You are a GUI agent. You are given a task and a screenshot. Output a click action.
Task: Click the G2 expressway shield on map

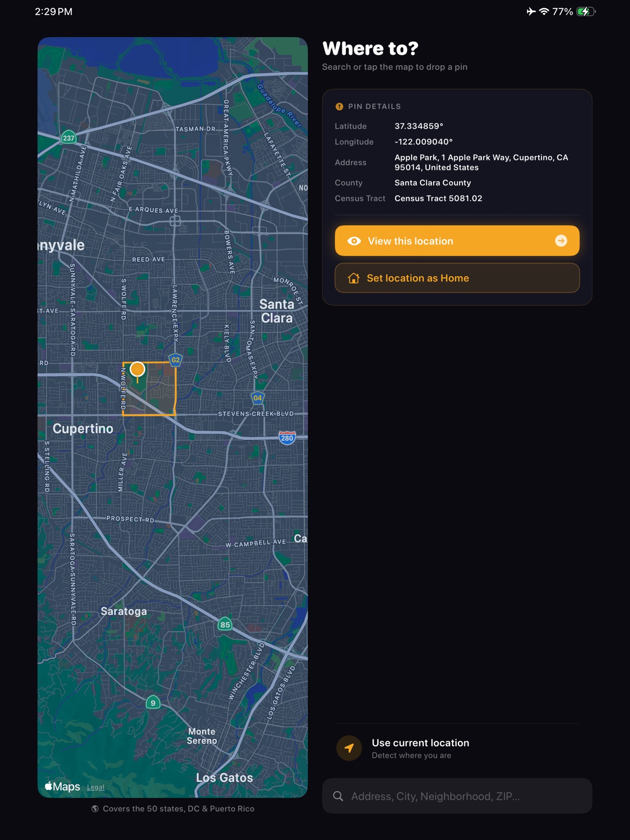coord(175,360)
